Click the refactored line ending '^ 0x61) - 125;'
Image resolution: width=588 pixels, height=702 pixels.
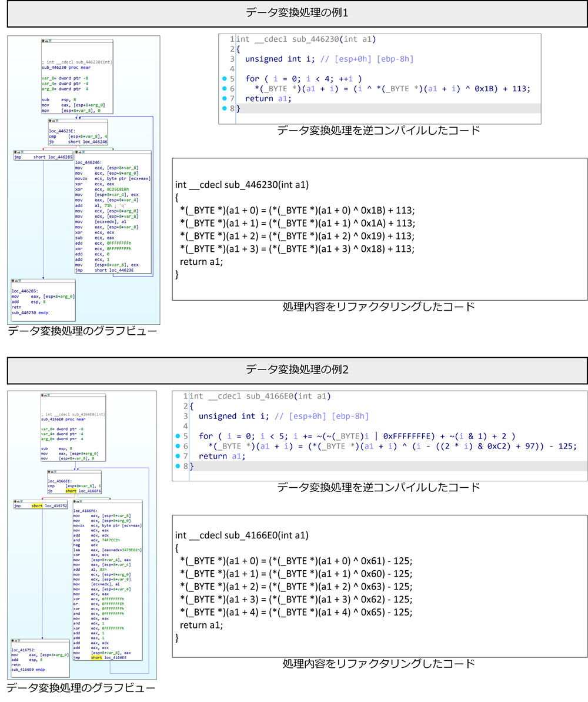(296, 561)
